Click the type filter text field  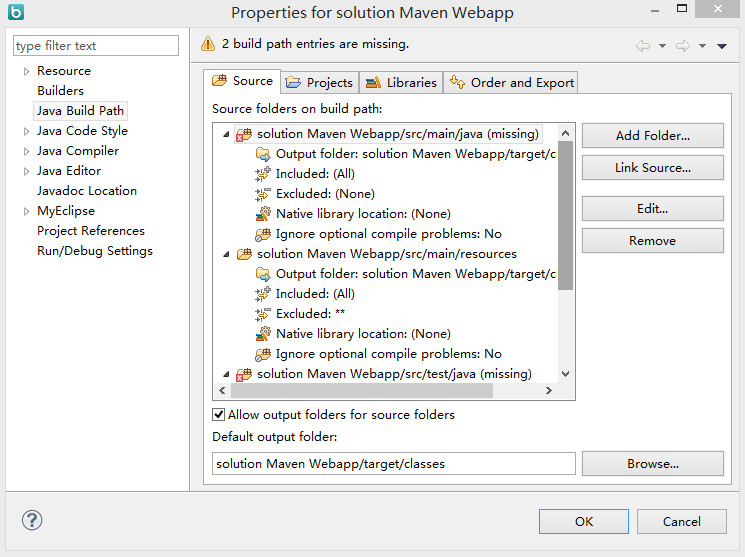tap(95, 46)
